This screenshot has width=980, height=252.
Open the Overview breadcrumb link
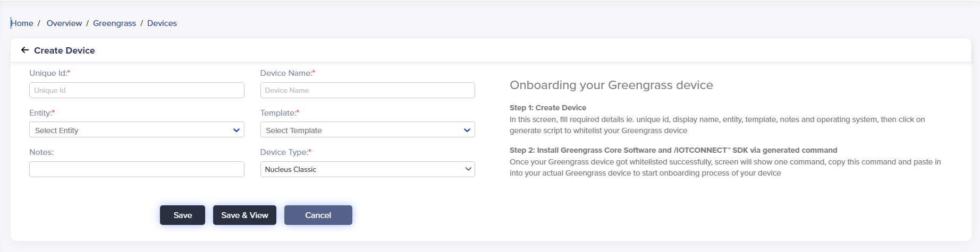pos(64,23)
